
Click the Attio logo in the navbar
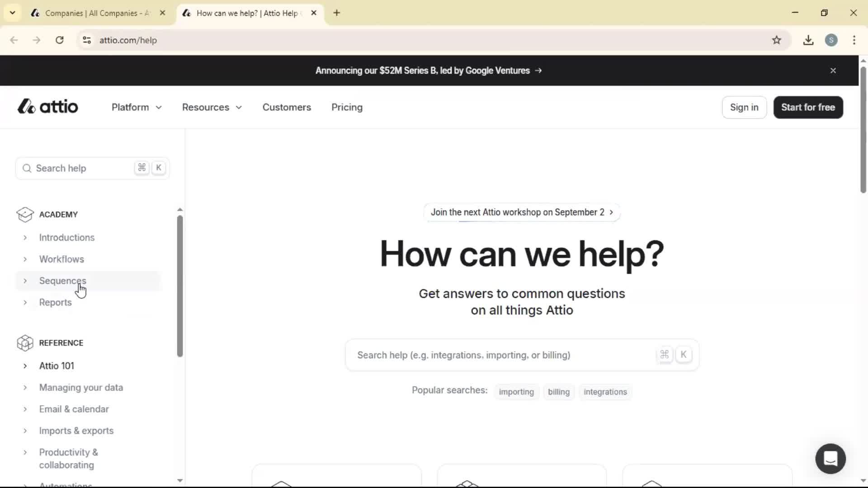[x=47, y=107]
